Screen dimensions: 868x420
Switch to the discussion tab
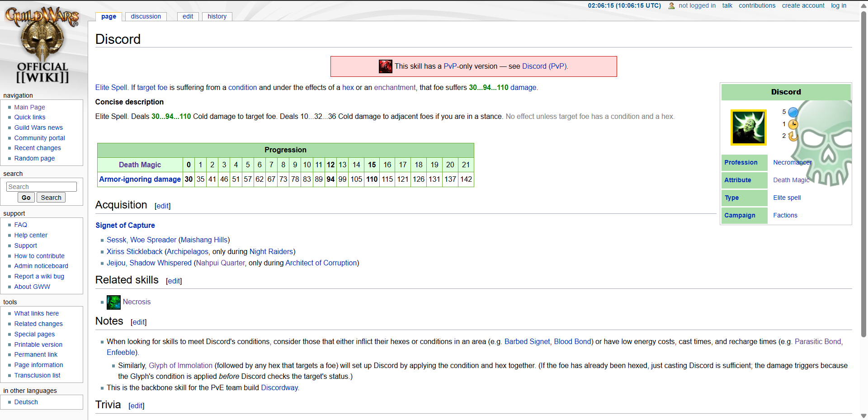tap(146, 16)
